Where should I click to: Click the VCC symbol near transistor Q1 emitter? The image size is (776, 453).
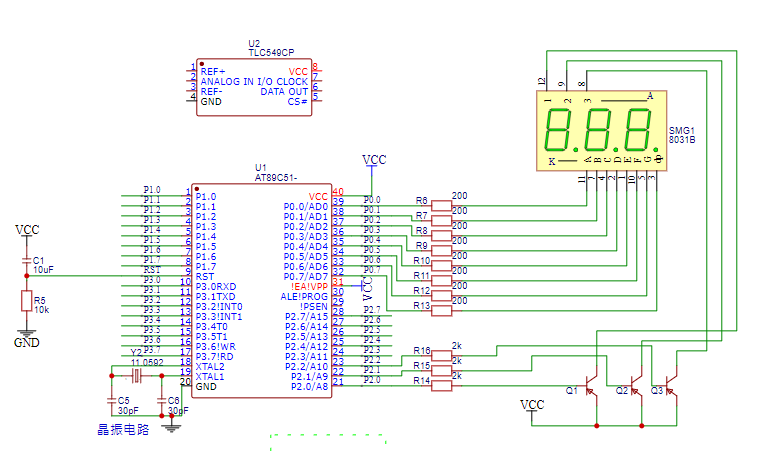532,407
